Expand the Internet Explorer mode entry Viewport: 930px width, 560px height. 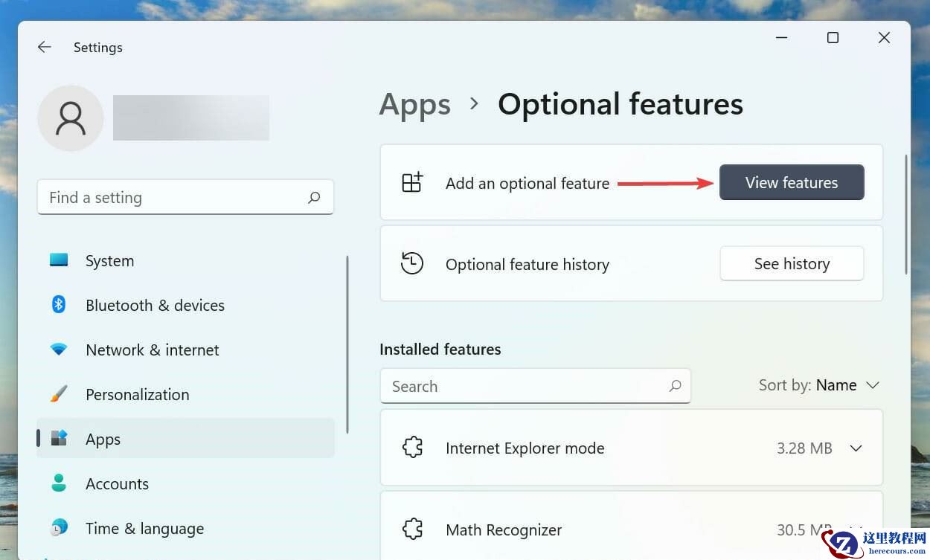(x=856, y=448)
